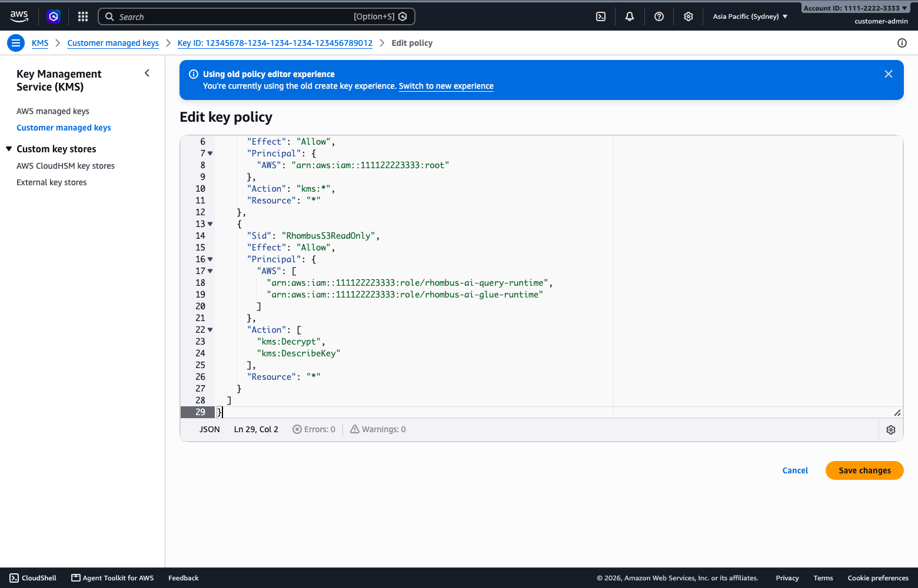Go to AWS managed keys

pyautogui.click(x=53, y=111)
